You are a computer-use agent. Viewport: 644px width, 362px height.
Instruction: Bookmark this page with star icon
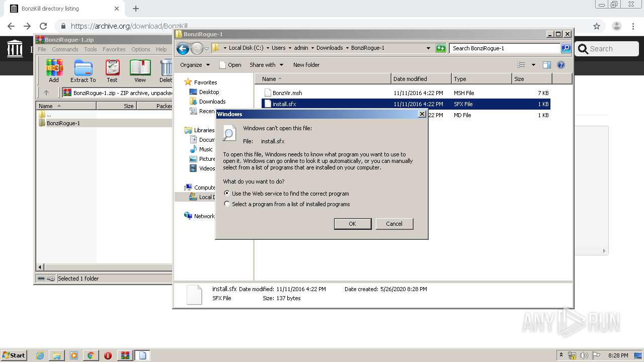click(x=597, y=26)
